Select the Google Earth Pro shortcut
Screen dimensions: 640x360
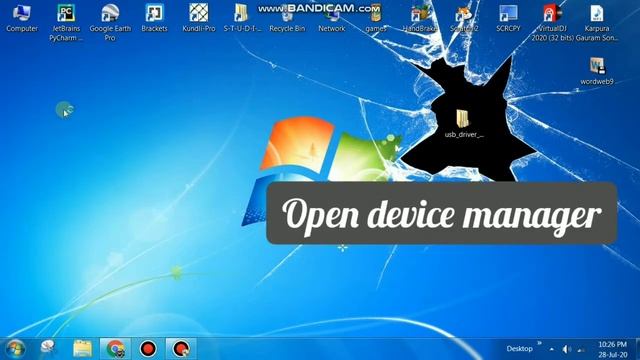(x=110, y=22)
